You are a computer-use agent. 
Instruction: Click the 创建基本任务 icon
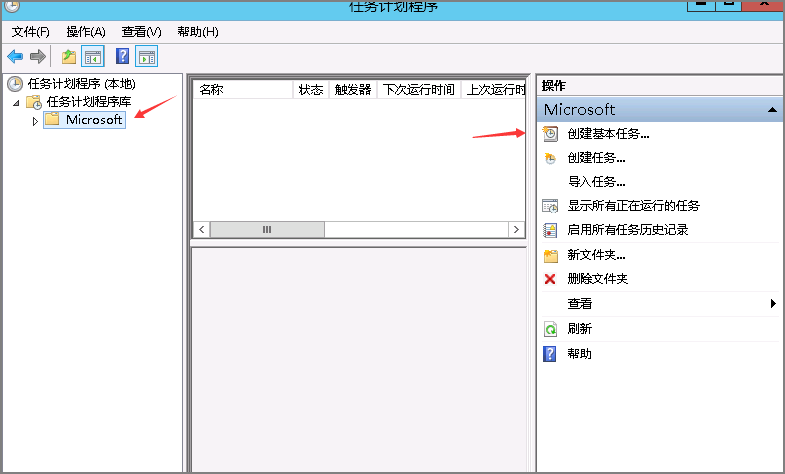(x=550, y=134)
